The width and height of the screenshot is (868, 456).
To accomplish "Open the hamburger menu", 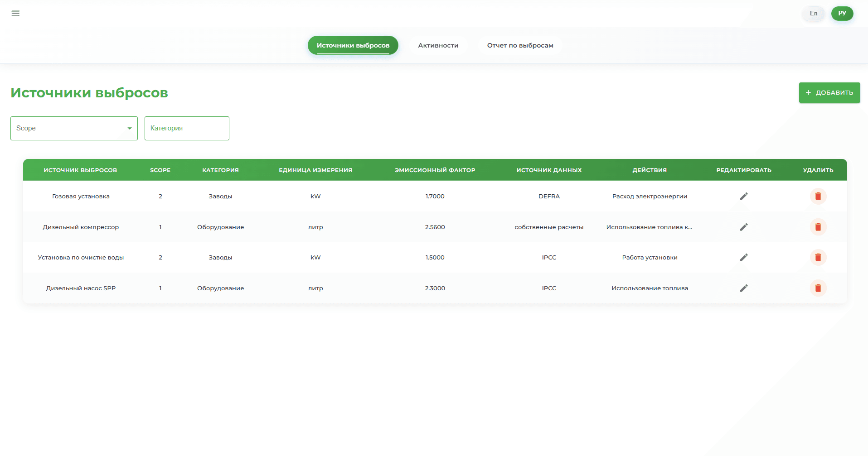I will coord(15,13).
